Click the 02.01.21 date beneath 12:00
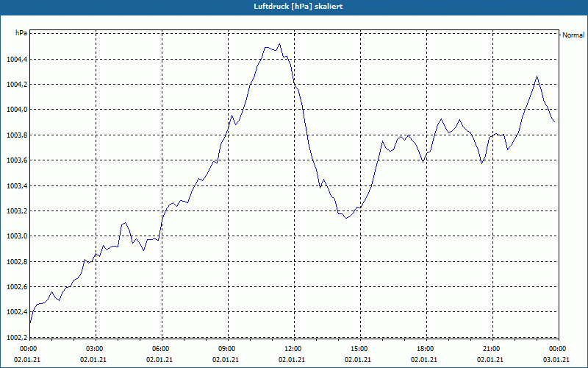The height and width of the screenshot is (368, 588). pos(292,360)
